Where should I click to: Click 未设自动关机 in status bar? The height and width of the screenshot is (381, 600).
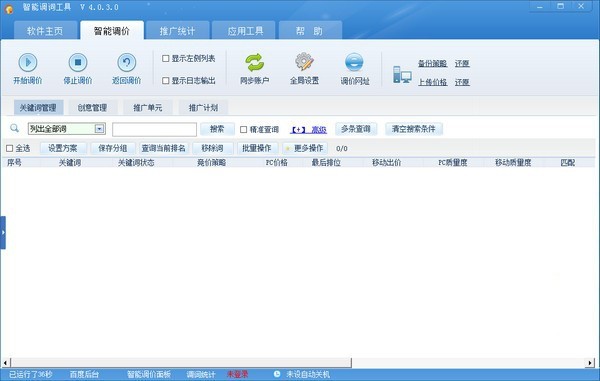coord(308,374)
